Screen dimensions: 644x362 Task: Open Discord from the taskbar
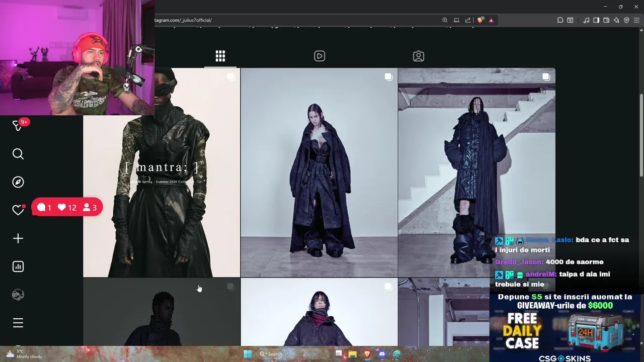(x=381, y=354)
